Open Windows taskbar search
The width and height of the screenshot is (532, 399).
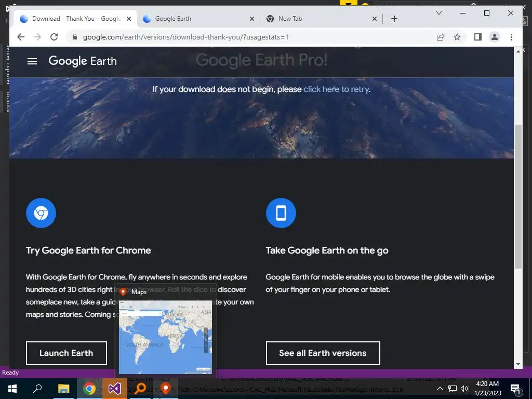coord(37,389)
